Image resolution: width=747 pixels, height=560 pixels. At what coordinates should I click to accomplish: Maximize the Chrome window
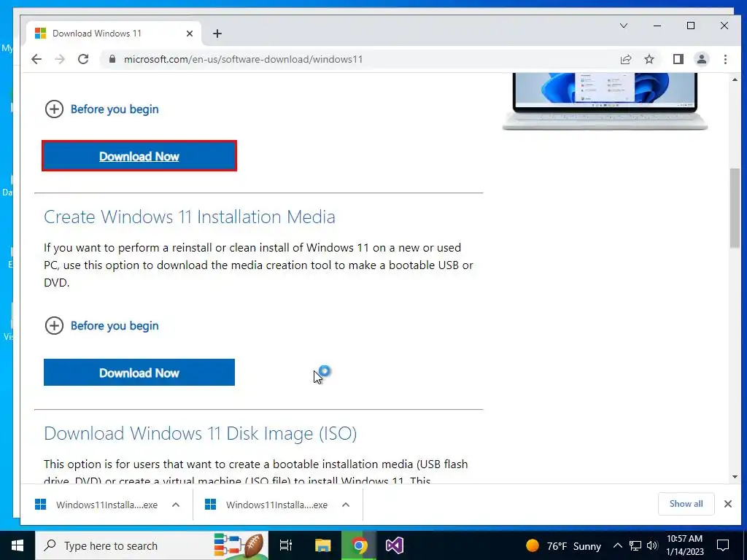691,26
